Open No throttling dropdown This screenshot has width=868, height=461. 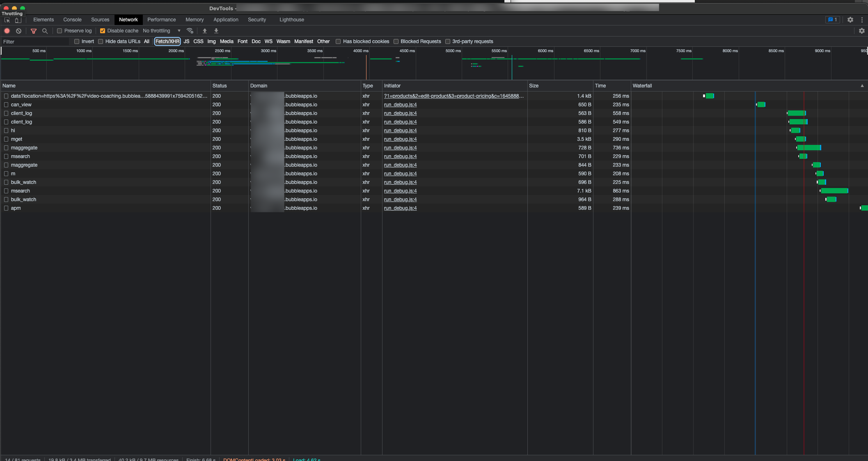click(162, 31)
